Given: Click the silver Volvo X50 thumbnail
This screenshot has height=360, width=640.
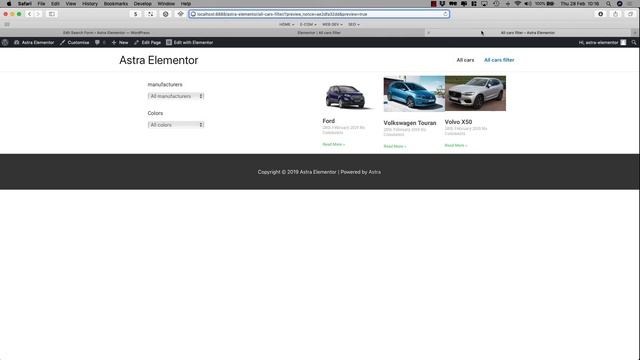Looking at the screenshot, I should (476, 93).
